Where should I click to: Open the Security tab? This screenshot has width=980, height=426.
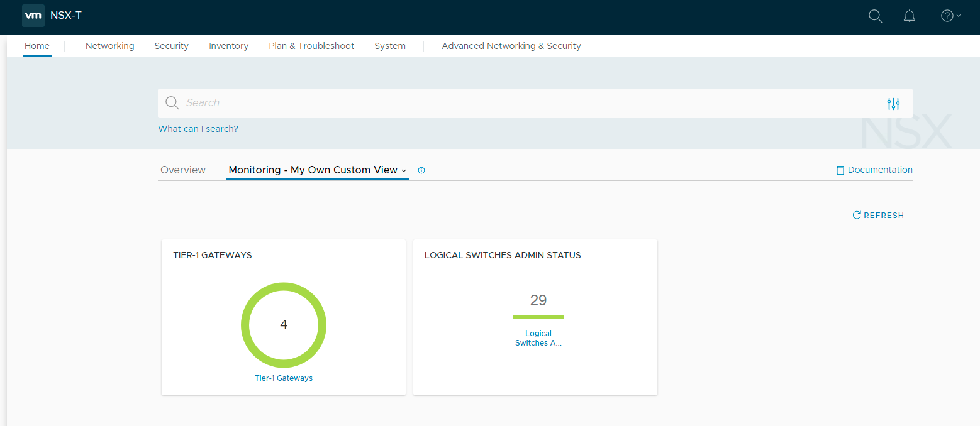pos(172,46)
